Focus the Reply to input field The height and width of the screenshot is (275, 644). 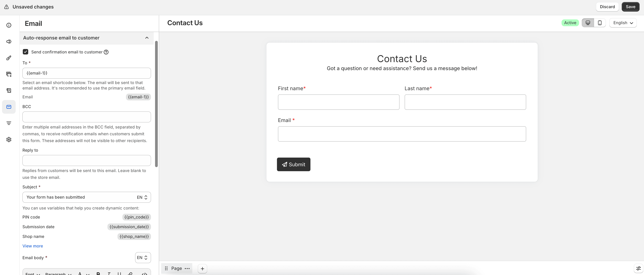point(87,160)
